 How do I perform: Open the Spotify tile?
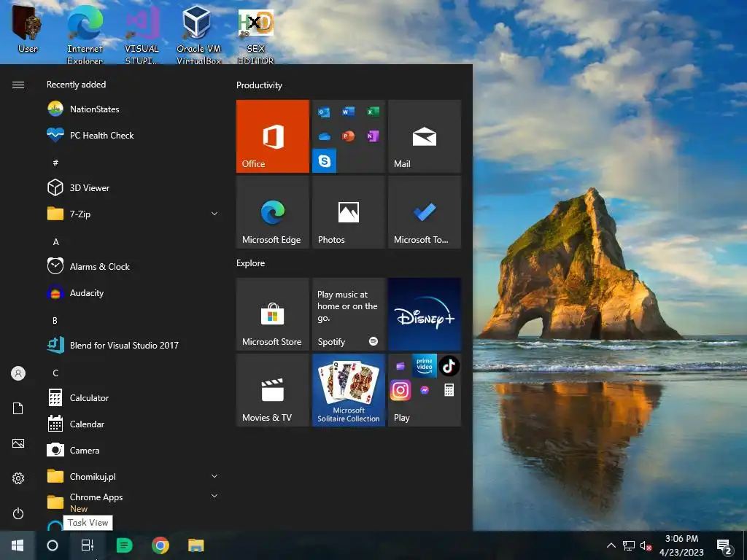pyautogui.click(x=348, y=314)
